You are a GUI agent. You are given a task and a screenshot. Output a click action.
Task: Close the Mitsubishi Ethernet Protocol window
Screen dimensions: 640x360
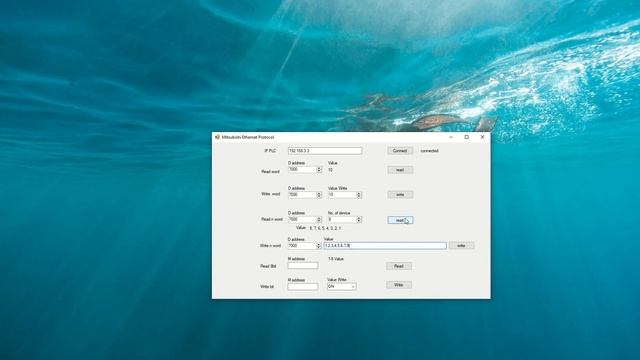(x=482, y=137)
